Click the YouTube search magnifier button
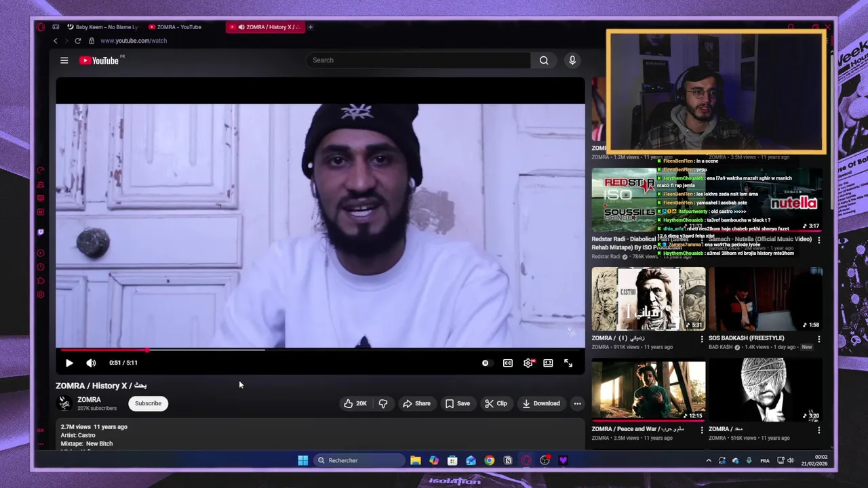 click(544, 60)
